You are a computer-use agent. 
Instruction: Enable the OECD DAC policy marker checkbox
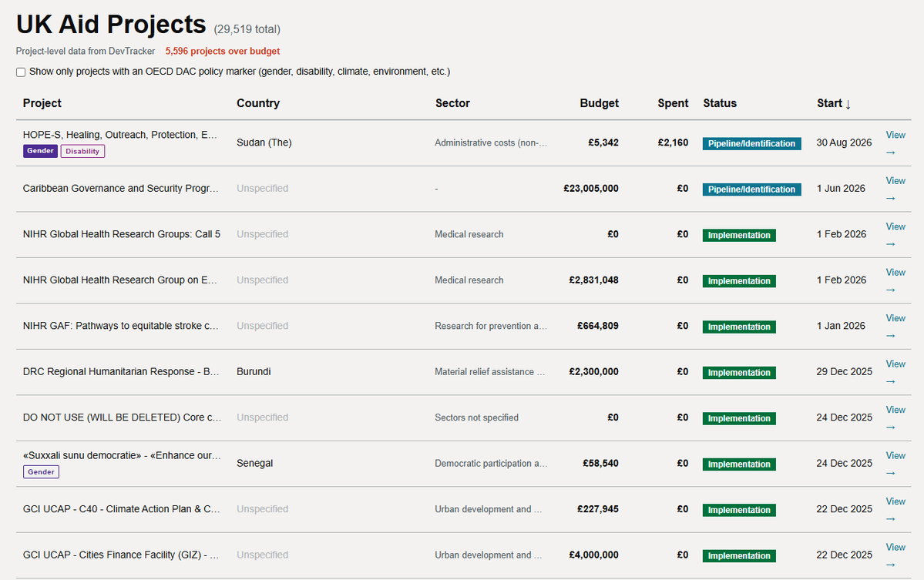tap(21, 72)
